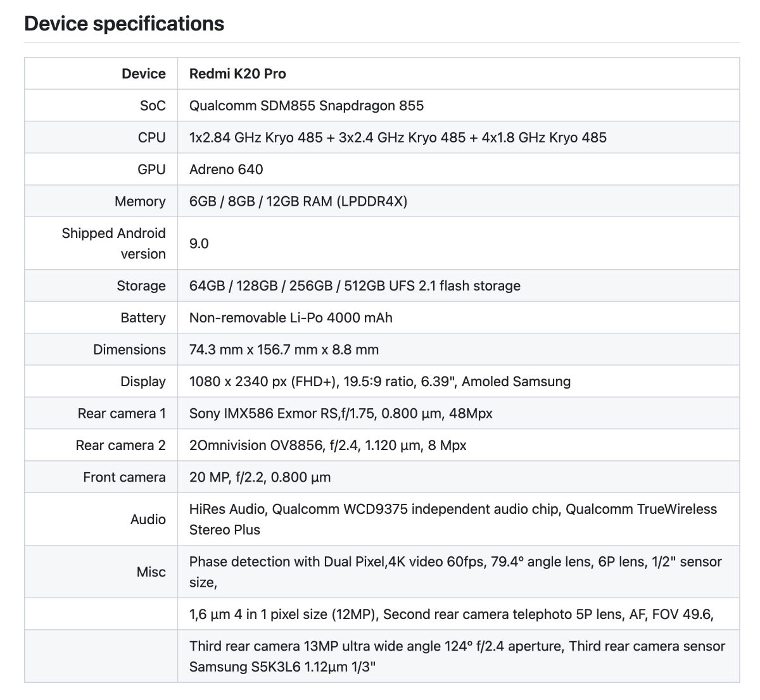Select the Qualcomm SDM855 Snapdragon 855 text

click(x=307, y=106)
